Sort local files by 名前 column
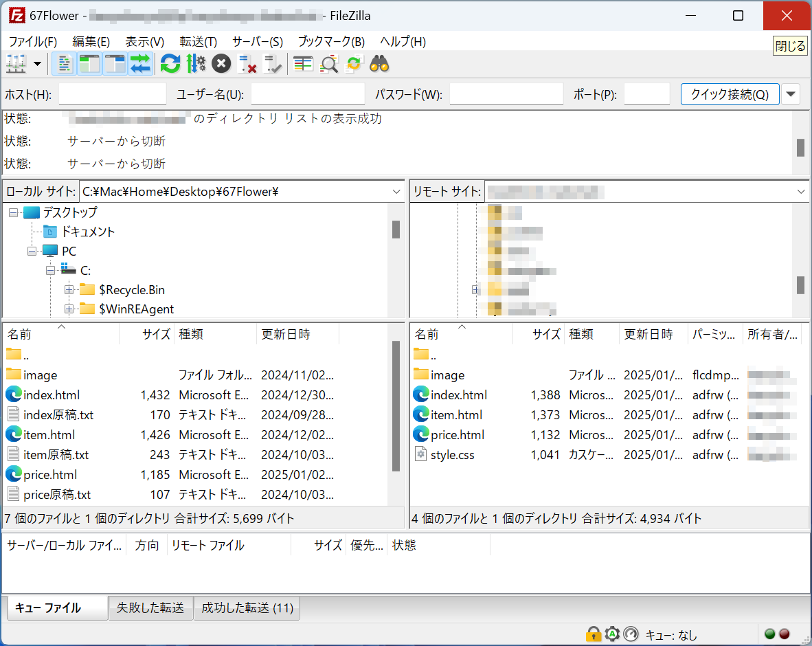 61,334
